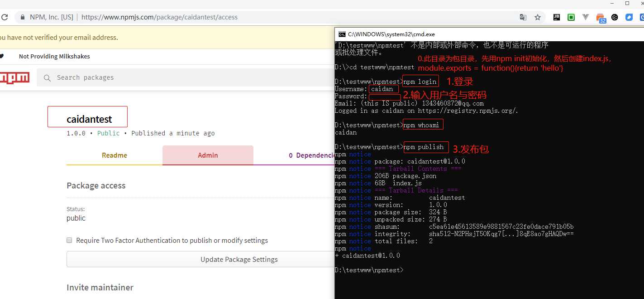The image size is (644, 299).
Task: Click the 'cd testwww\npmtest' command line
Action: click(x=374, y=67)
